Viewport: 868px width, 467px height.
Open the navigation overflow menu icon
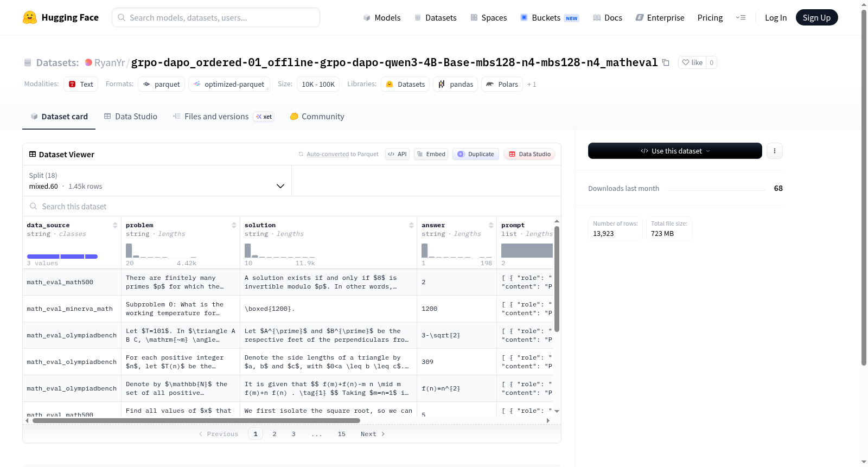coord(741,17)
